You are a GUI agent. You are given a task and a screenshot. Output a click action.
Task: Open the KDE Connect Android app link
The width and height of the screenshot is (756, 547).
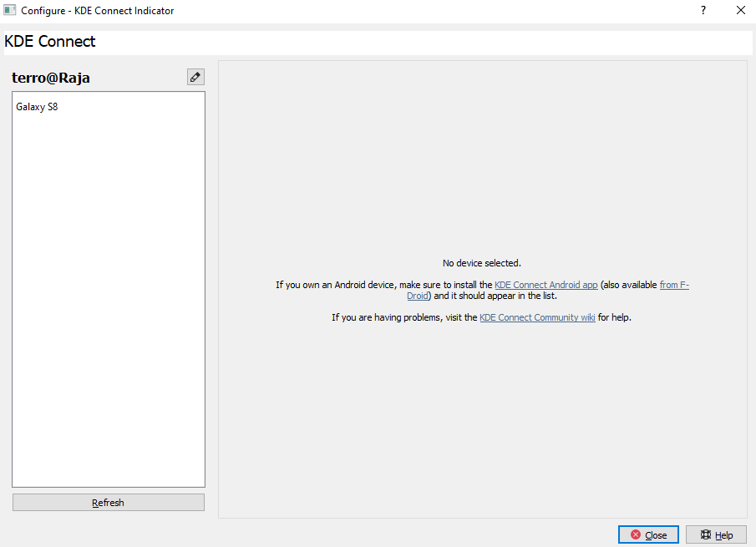[545, 285]
